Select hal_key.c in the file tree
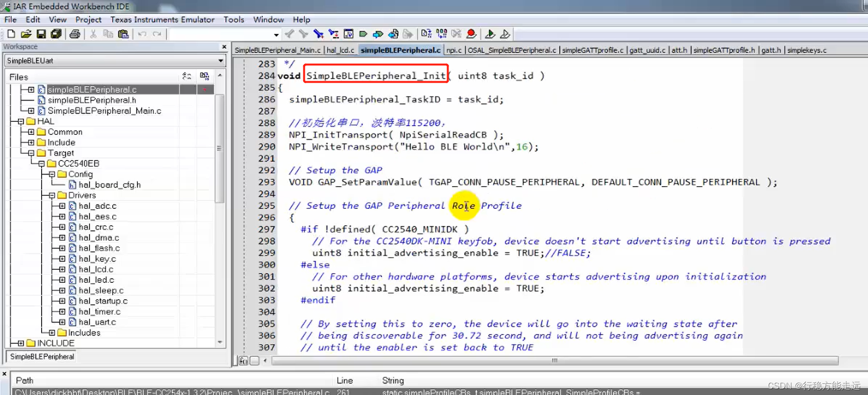868x395 pixels. [x=97, y=259]
